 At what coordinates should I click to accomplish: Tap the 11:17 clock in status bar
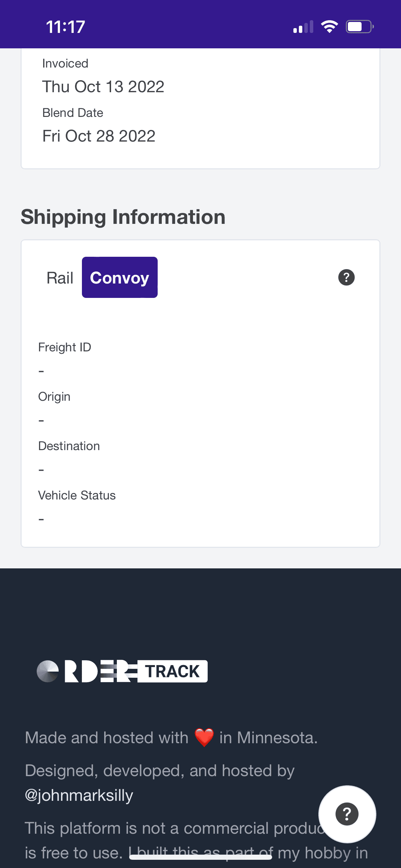pyautogui.click(x=65, y=27)
